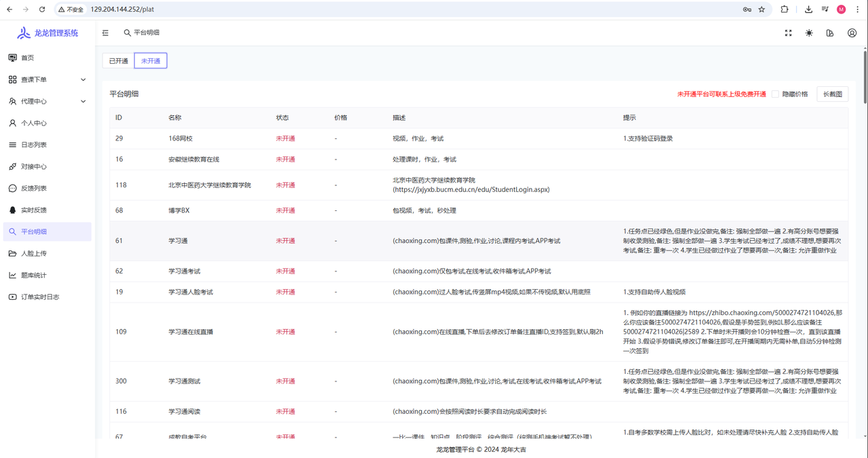Click the 订单实时日志 play icon

tap(12, 297)
